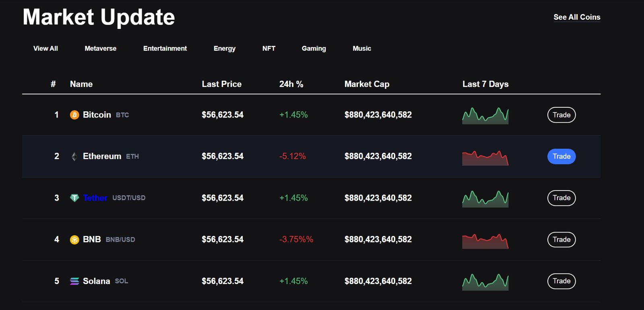Filter coins by the Energy tab

(x=225, y=48)
